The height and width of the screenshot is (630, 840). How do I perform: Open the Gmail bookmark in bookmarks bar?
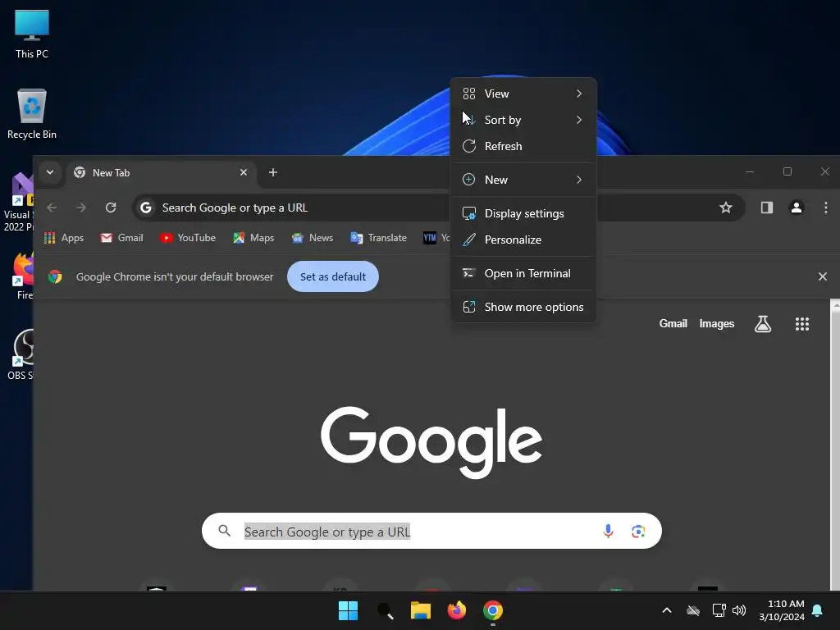click(121, 238)
